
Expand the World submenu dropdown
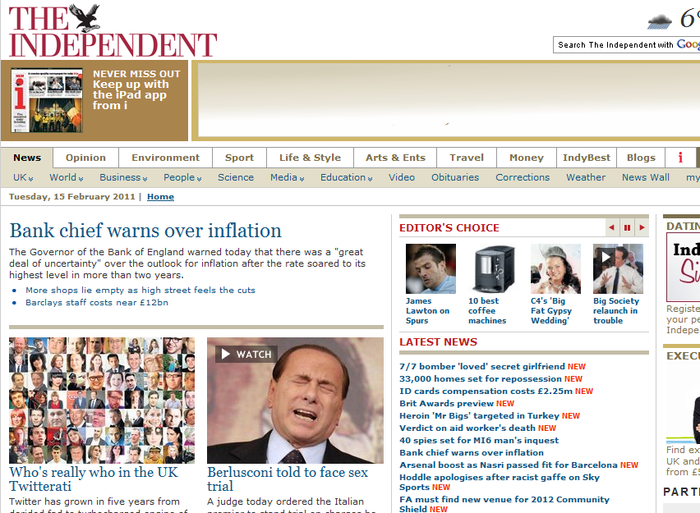point(66,178)
